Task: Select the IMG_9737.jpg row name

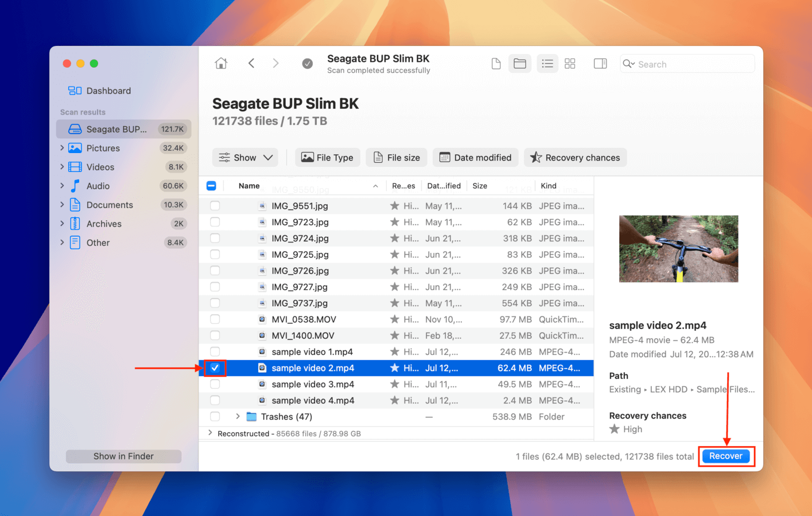Action: pyautogui.click(x=300, y=303)
